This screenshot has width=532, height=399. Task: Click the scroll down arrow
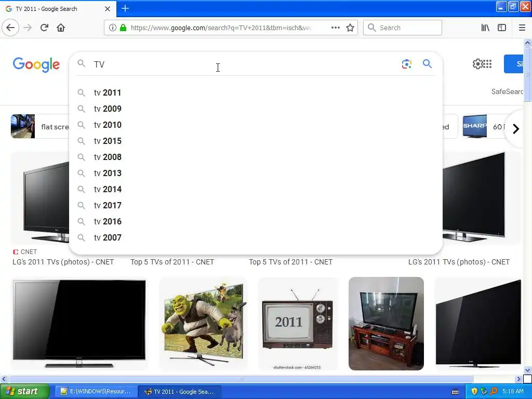(527, 370)
